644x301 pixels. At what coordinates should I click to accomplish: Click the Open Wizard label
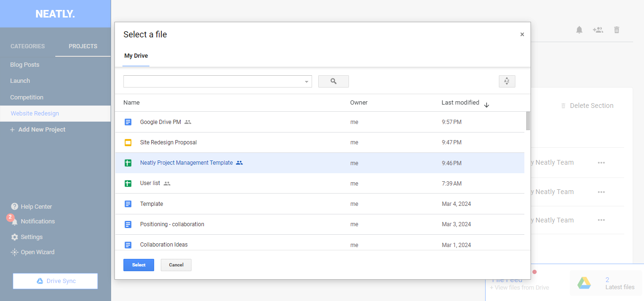37,252
